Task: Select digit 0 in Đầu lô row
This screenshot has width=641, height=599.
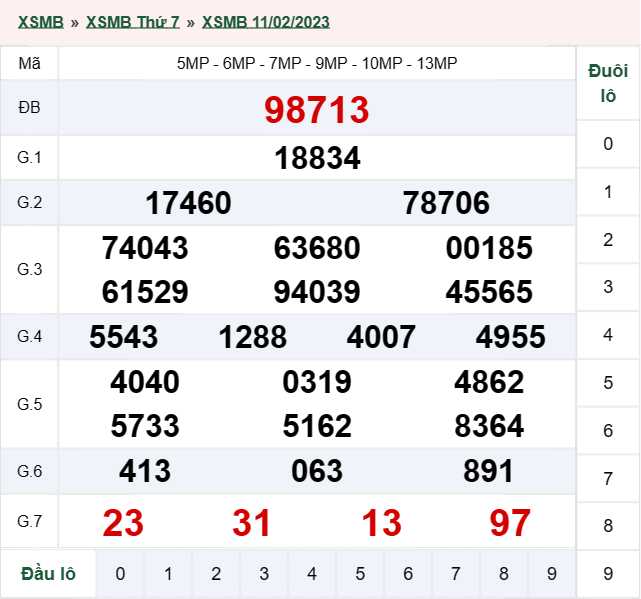Action: tap(120, 574)
